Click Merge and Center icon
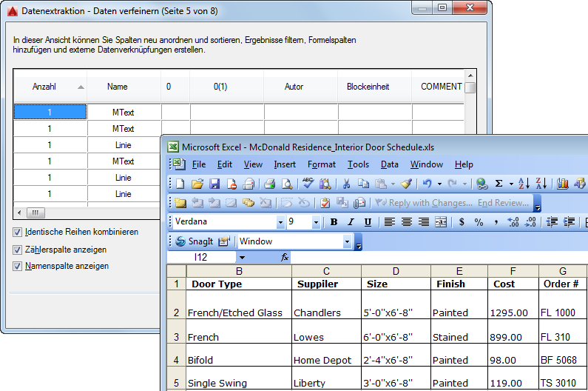The width and height of the screenshot is (588, 391). coord(441,222)
